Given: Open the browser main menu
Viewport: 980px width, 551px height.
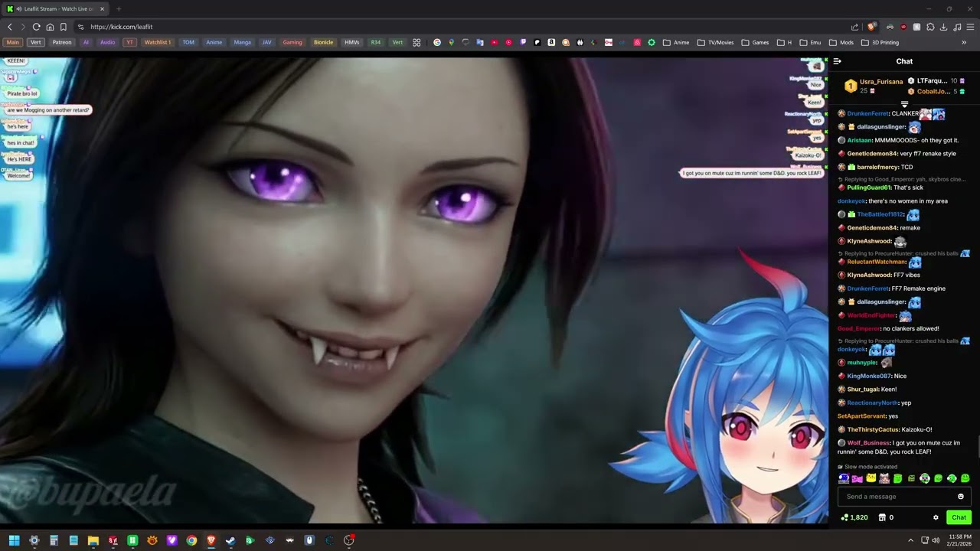Looking at the screenshot, I should (970, 27).
